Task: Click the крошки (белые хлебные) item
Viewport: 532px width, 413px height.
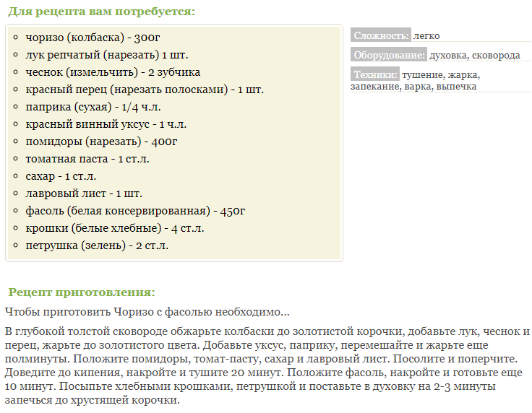Action: 115,228
